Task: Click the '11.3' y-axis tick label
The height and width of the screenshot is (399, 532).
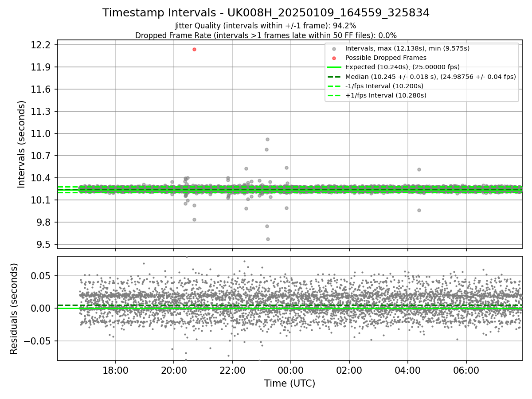Action: (x=42, y=112)
